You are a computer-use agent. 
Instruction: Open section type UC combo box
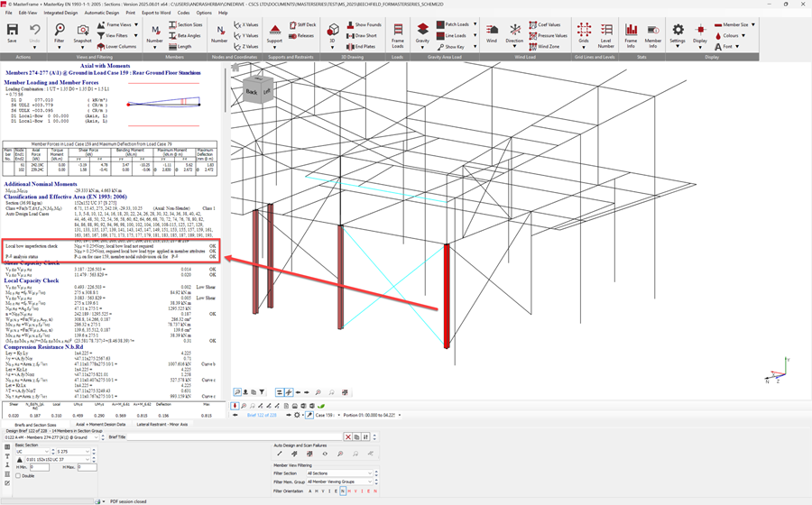pyautogui.click(x=32, y=452)
